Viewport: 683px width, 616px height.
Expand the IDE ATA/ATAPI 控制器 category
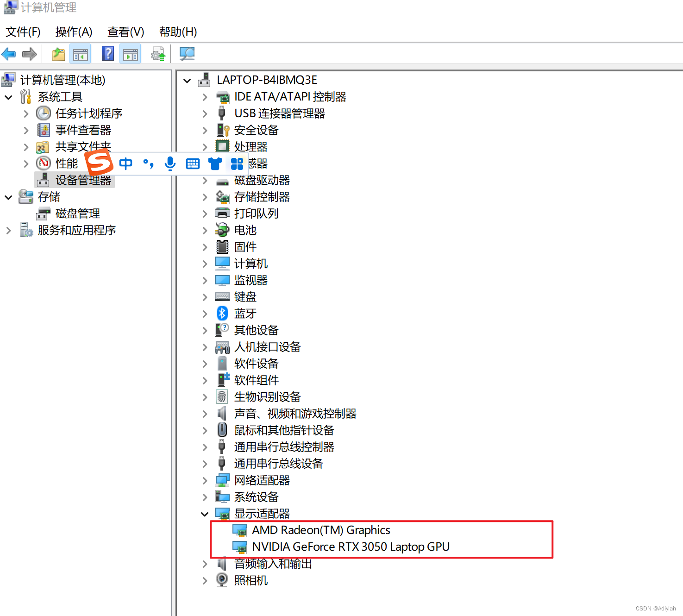[x=205, y=97]
